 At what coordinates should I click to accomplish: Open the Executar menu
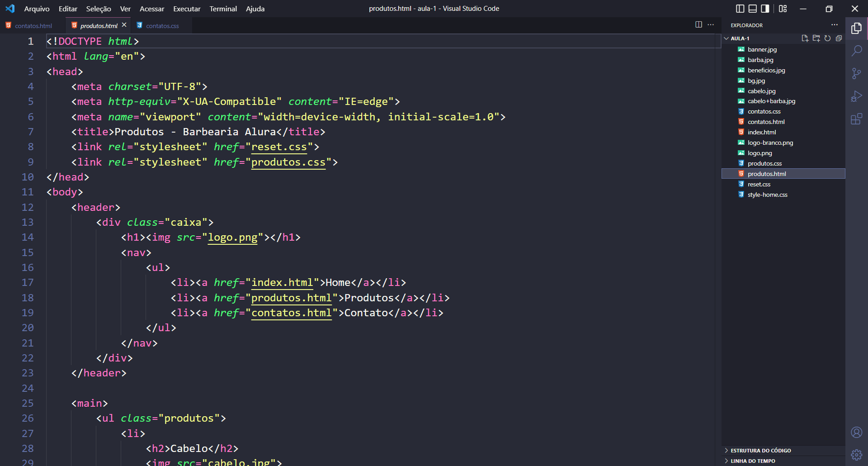pyautogui.click(x=187, y=9)
